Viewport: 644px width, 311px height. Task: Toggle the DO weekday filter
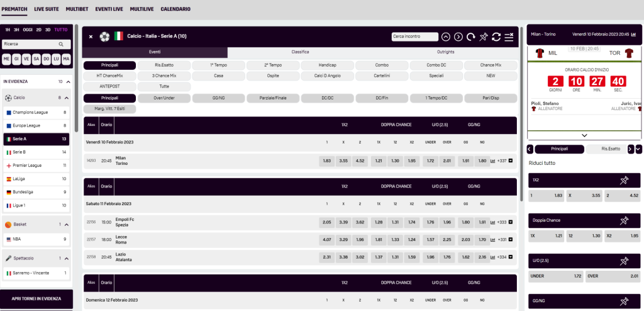[x=47, y=59]
